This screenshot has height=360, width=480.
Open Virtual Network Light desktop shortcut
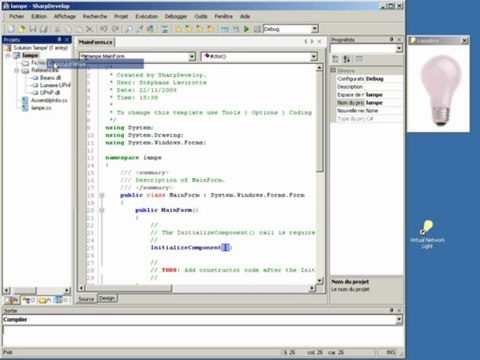click(427, 234)
